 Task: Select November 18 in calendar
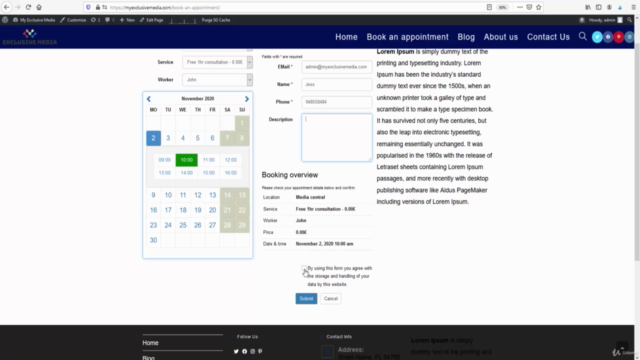point(183,210)
